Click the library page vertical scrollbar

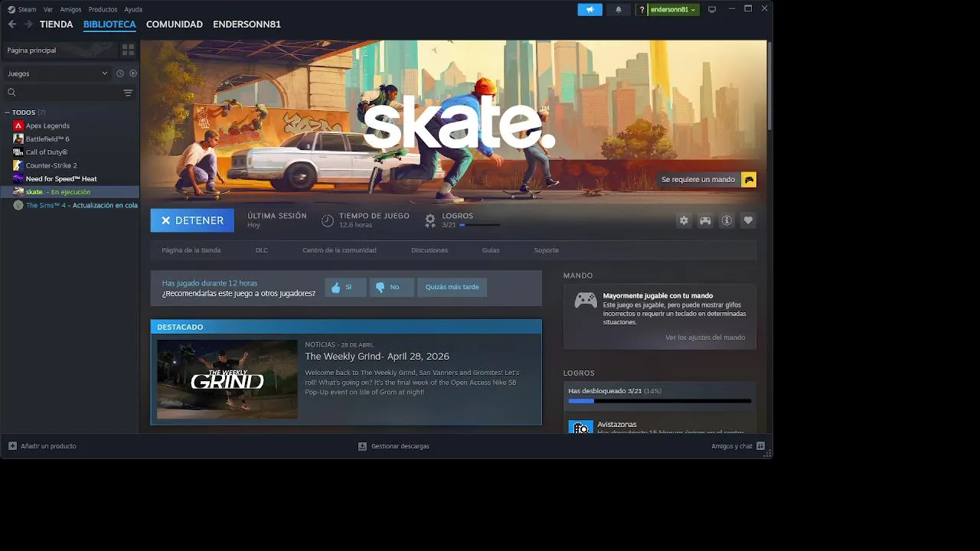pos(769,85)
